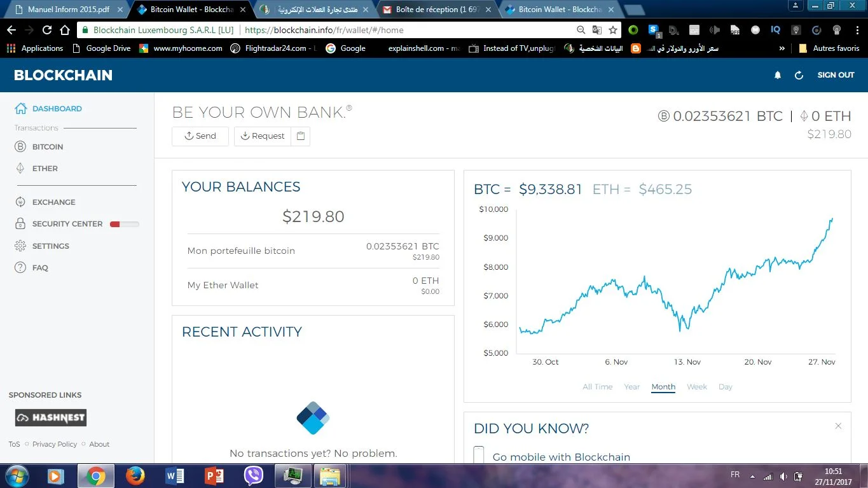Click the refresh icon beside Sign Out

coord(799,75)
